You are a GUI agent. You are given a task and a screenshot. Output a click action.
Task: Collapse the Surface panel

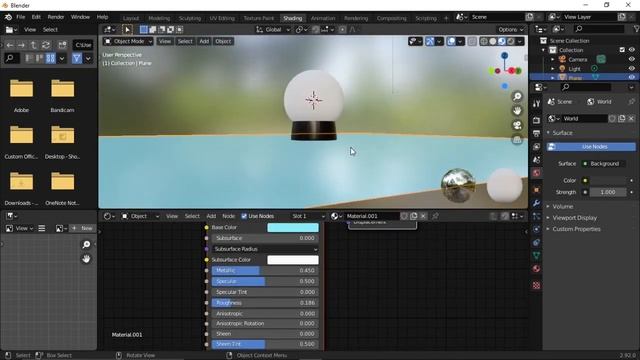click(x=562, y=133)
